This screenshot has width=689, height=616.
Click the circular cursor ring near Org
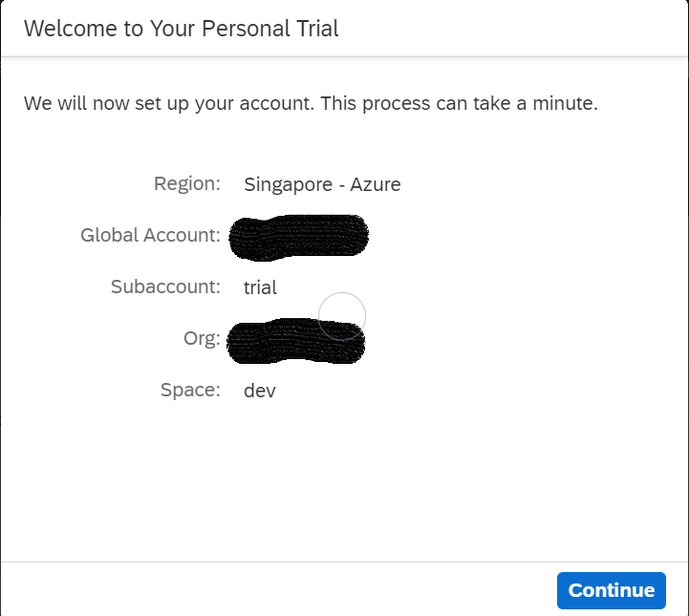pos(342,316)
